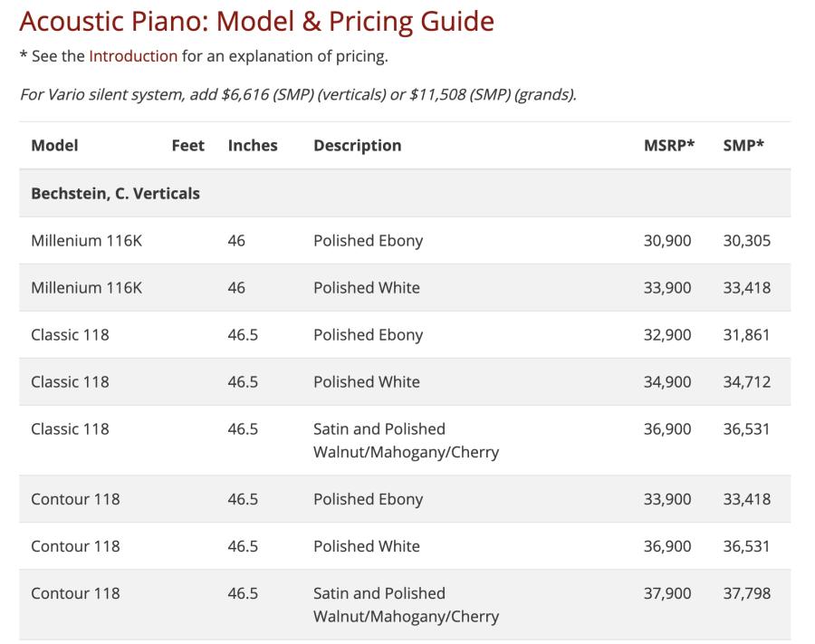
Task: Click the Inches column header
Action: (253, 145)
